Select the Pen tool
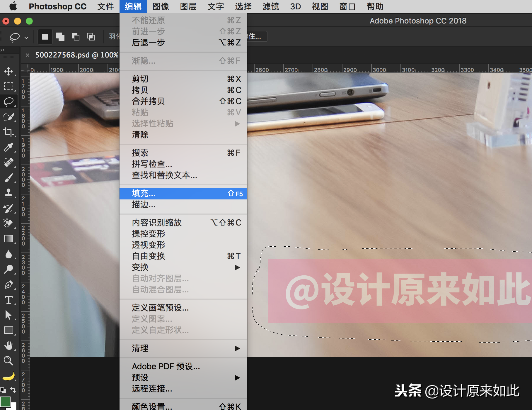This screenshot has width=532, height=410. (x=8, y=284)
